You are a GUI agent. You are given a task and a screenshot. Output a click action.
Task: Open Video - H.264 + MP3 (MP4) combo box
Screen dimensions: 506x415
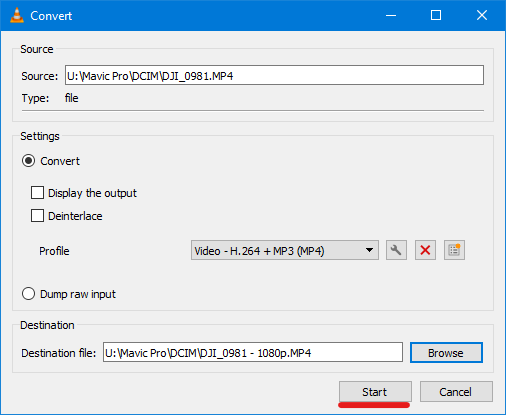tap(285, 250)
